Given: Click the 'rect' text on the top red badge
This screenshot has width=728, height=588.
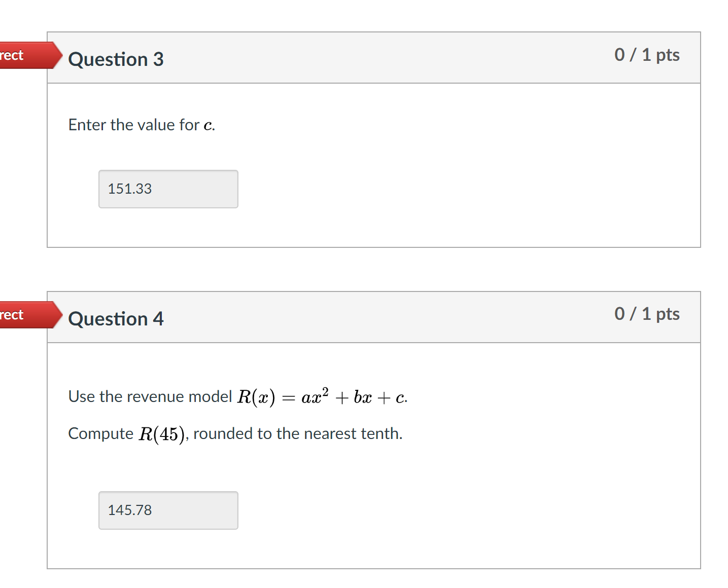Looking at the screenshot, I should coord(11,55).
